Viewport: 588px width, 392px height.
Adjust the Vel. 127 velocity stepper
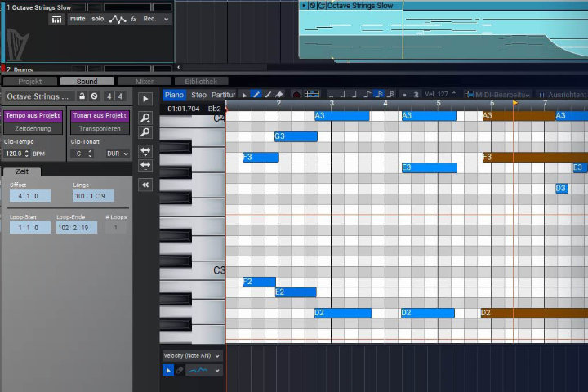(x=454, y=93)
